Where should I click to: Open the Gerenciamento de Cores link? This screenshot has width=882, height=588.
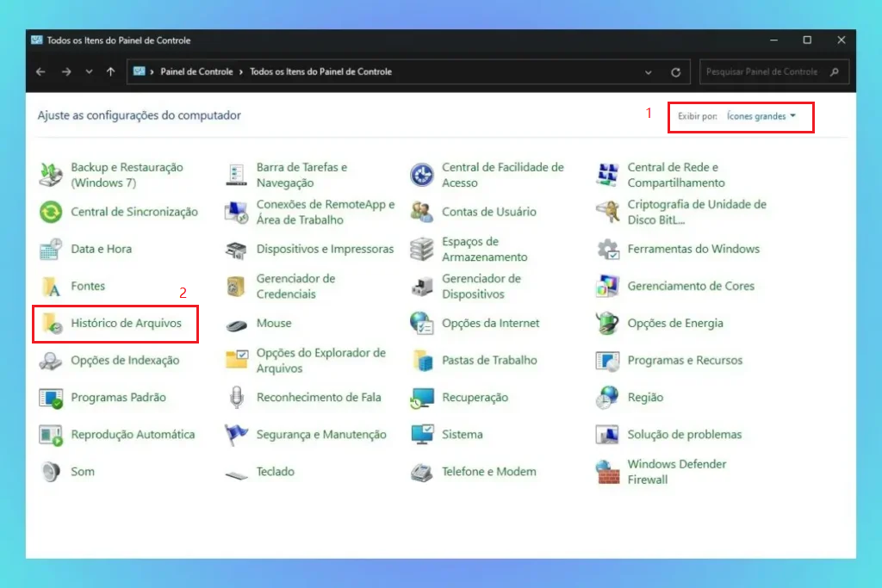[691, 286]
